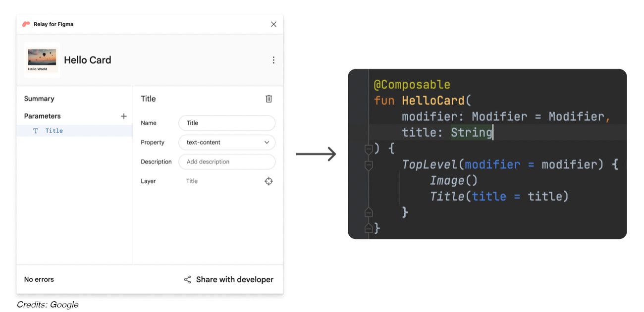
Task: Select the Summary section
Action: pyautogui.click(x=39, y=98)
